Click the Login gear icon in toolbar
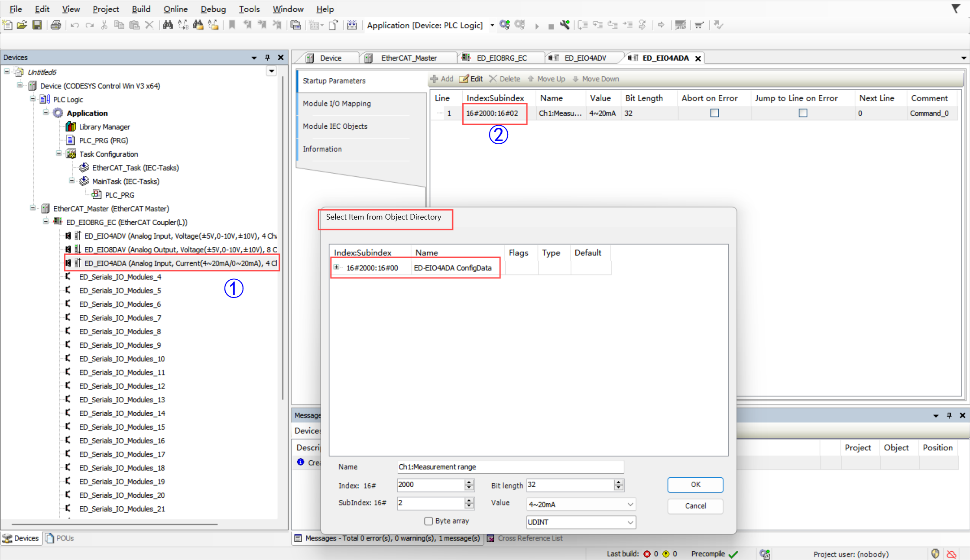The image size is (970, 560). (x=504, y=25)
